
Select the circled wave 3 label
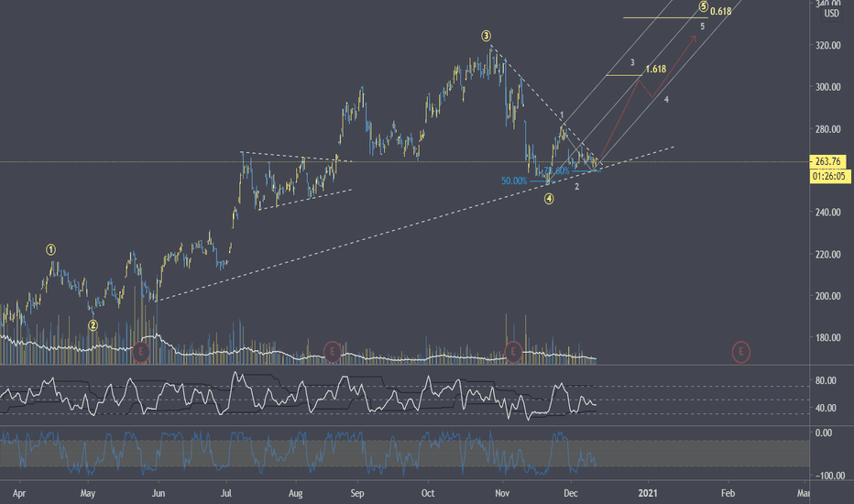[x=486, y=36]
